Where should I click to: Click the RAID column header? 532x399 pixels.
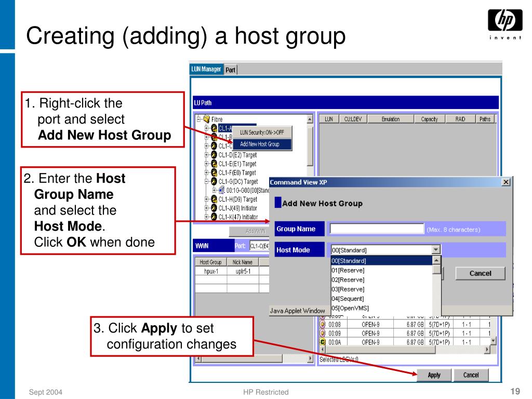point(460,119)
